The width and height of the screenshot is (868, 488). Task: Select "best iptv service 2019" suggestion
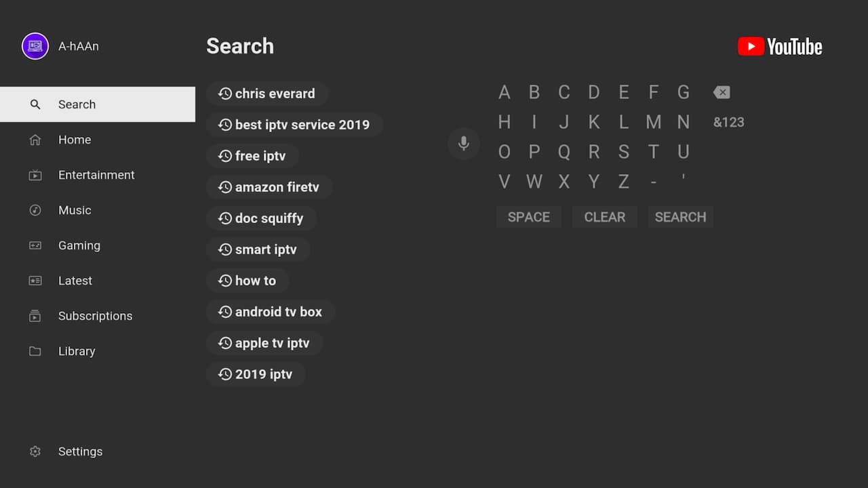click(294, 125)
